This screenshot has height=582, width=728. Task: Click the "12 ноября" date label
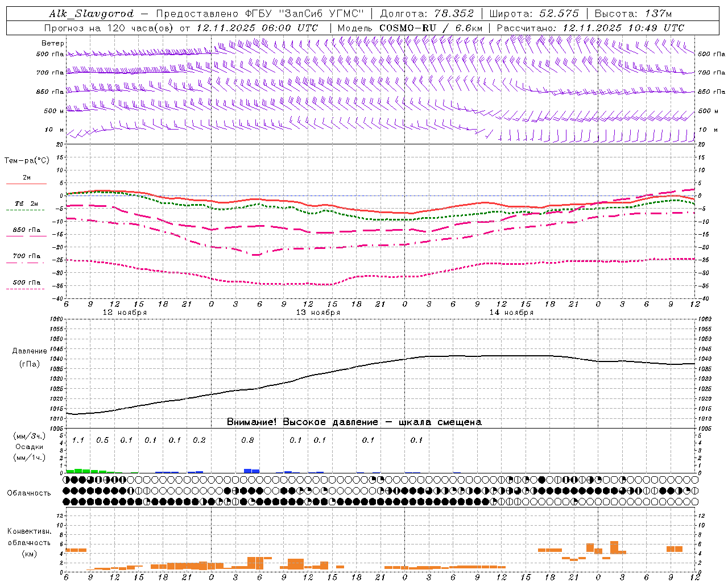125,313
